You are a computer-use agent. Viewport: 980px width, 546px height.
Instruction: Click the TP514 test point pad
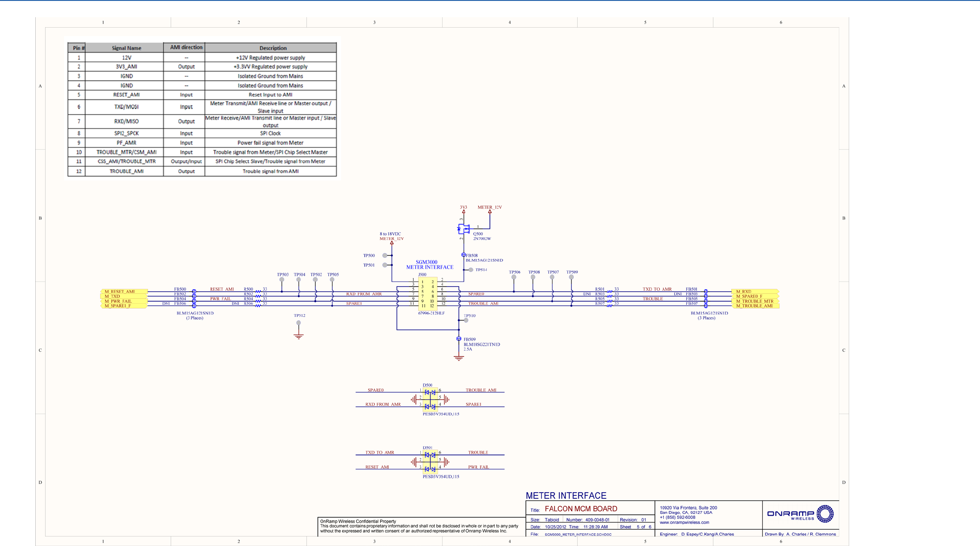point(471,270)
